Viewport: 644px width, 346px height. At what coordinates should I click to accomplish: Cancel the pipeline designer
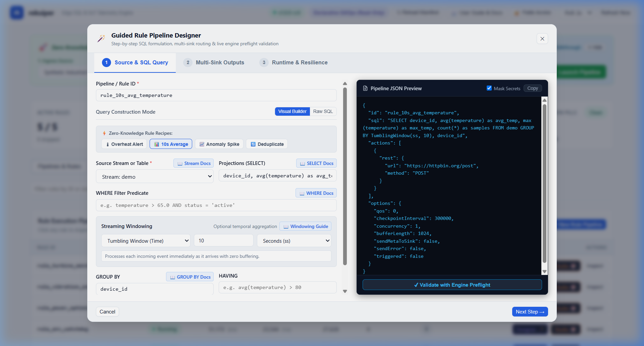(x=107, y=311)
